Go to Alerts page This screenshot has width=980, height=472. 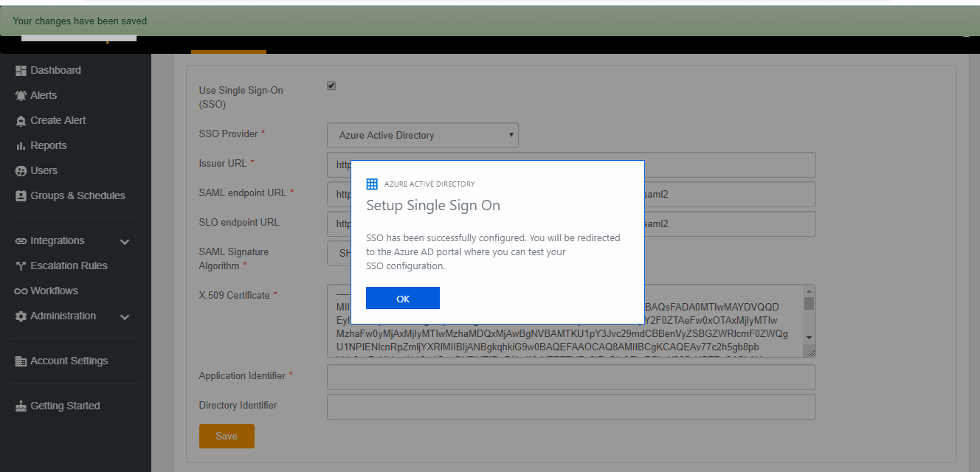[x=44, y=95]
